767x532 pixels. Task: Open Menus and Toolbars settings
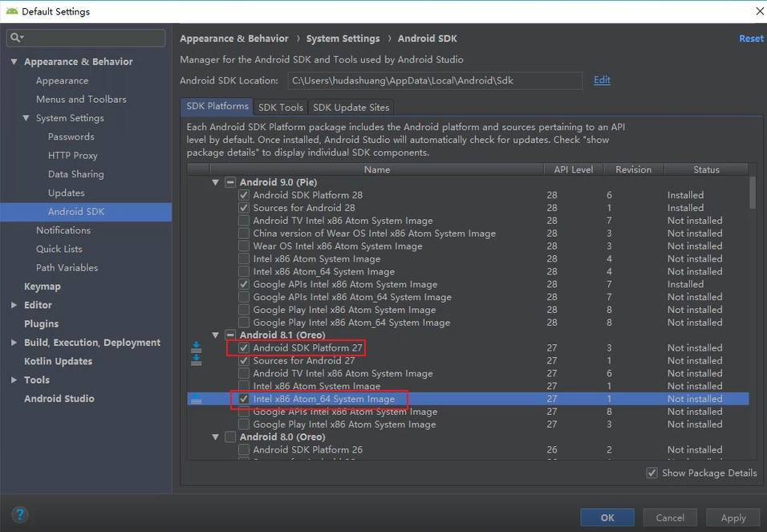coord(81,99)
